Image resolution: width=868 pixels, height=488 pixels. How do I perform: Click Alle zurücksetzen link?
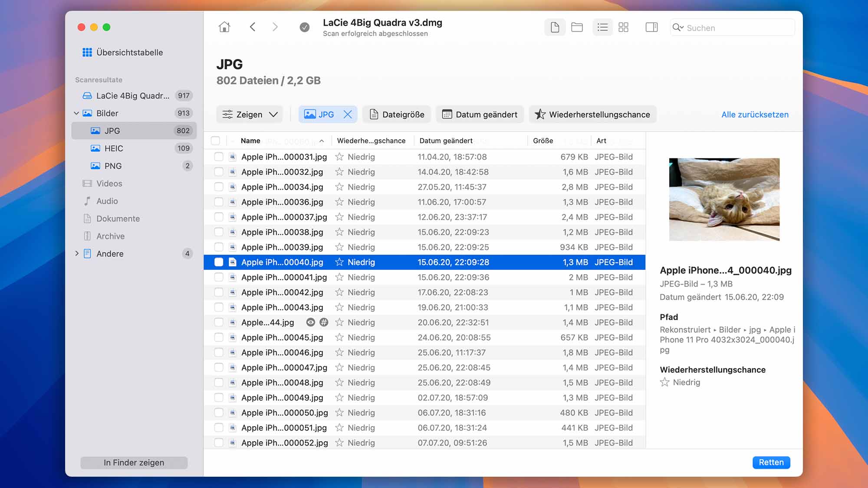click(x=755, y=115)
